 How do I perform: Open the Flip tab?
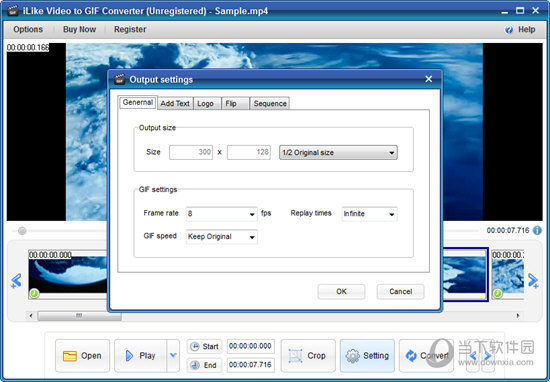[235, 103]
